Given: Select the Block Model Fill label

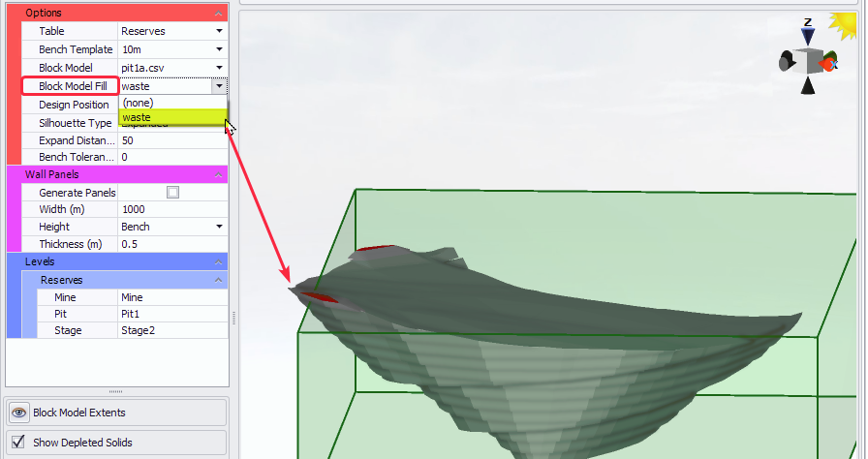Looking at the screenshot, I should pos(73,86).
